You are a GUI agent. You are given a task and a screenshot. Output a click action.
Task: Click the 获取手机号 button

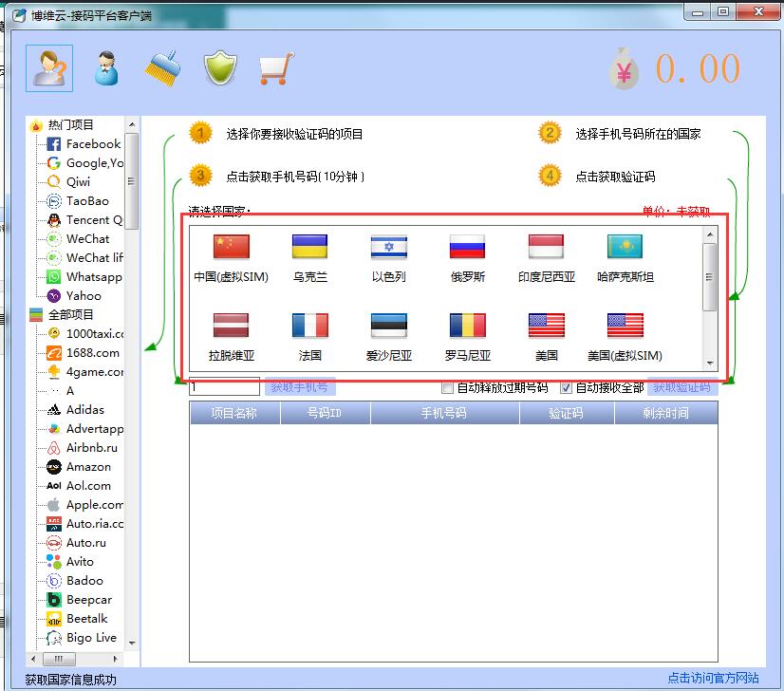(x=300, y=386)
